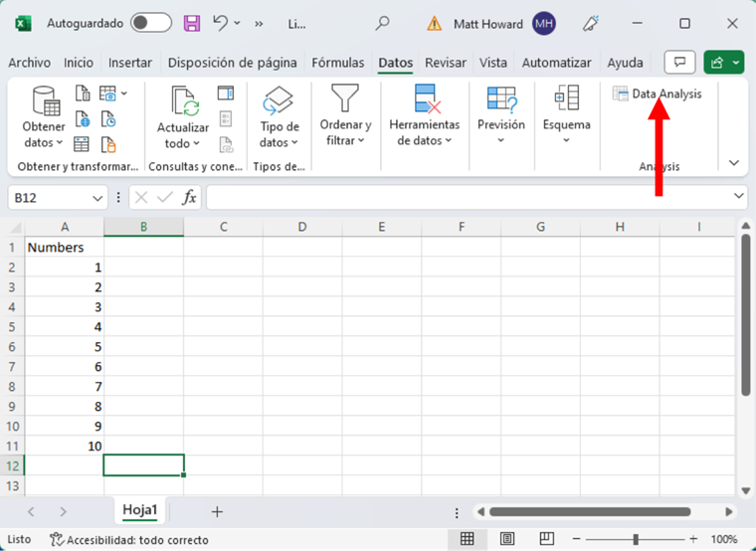Click the insert function fx icon
Viewport: 756px width, 551px height.
(x=189, y=197)
